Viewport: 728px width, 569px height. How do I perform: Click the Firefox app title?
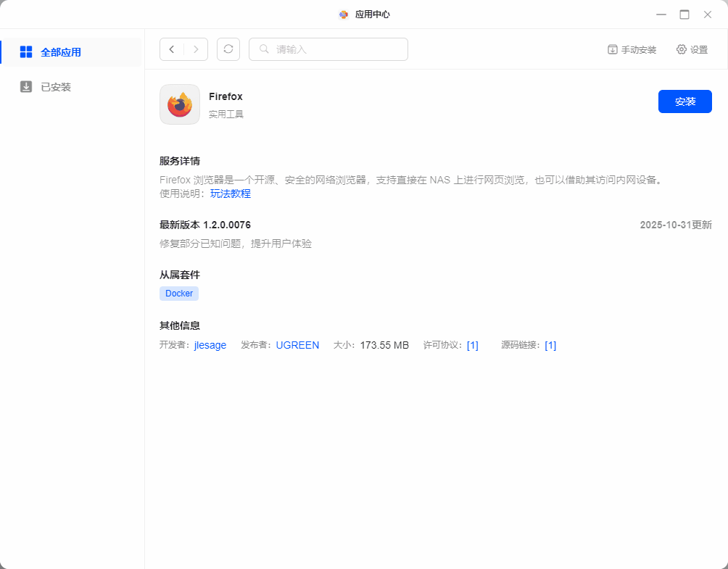click(226, 96)
